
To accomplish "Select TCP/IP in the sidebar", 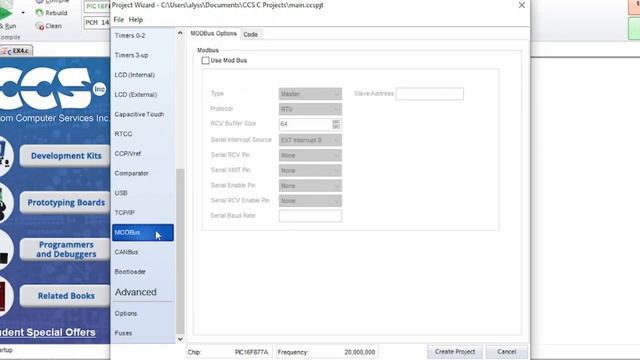I will point(143,213).
